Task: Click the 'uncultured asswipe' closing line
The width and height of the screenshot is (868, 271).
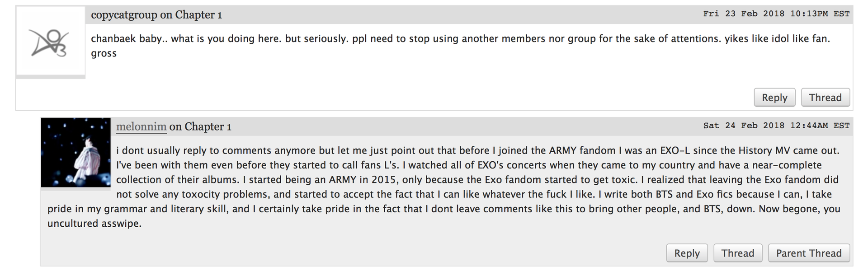Action: 94,224
